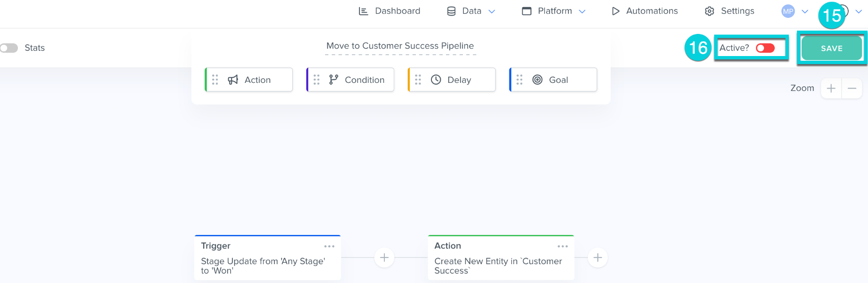The width and height of the screenshot is (868, 283).
Task: Add a step after the Trigger card
Action: (384, 258)
